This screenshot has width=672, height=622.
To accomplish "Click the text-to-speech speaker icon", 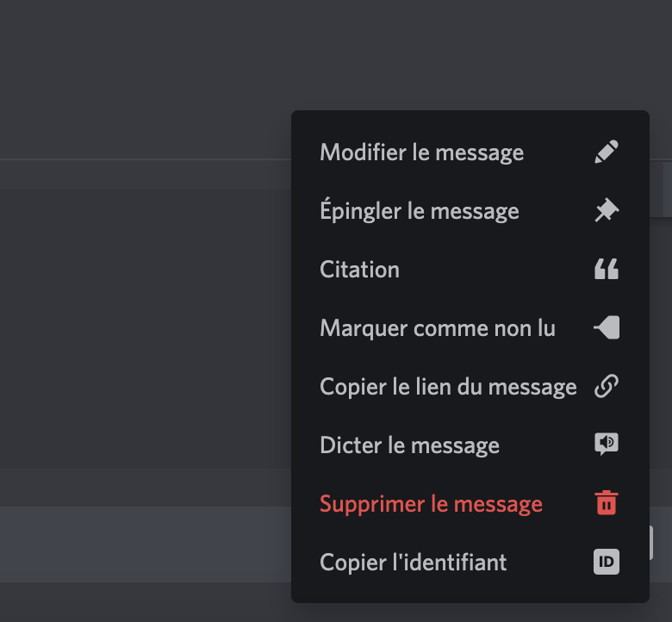I will click(606, 445).
